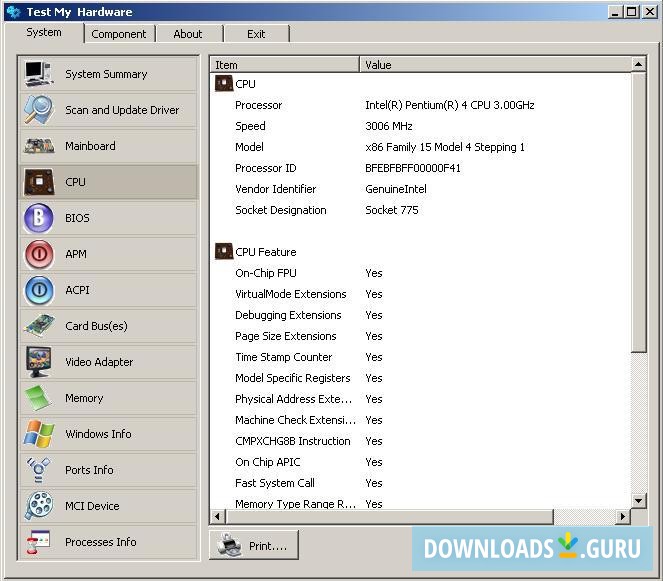Click the Exit tab
This screenshot has height=581, width=663.
(x=256, y=34)
